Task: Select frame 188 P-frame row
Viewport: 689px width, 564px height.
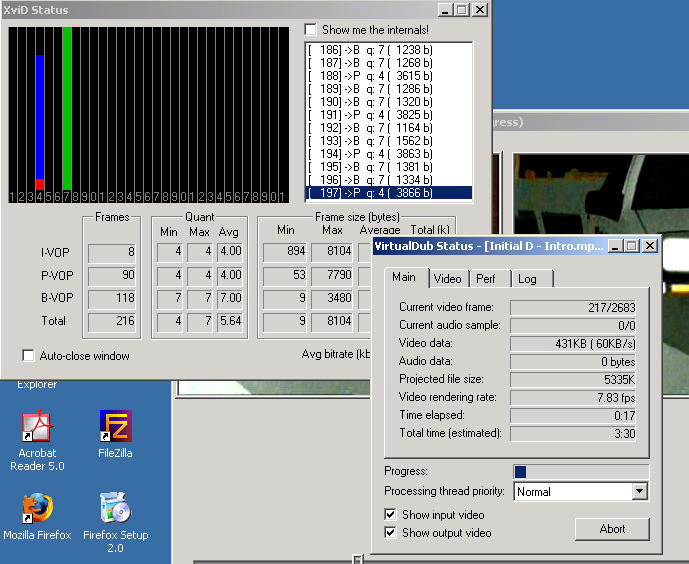Action: point(388,76)
